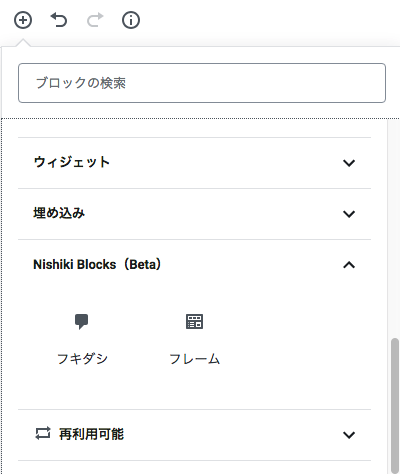Screen dimensions: 400x474
Task: Expand the ウィジェット section title
Action: pos(72,162)
